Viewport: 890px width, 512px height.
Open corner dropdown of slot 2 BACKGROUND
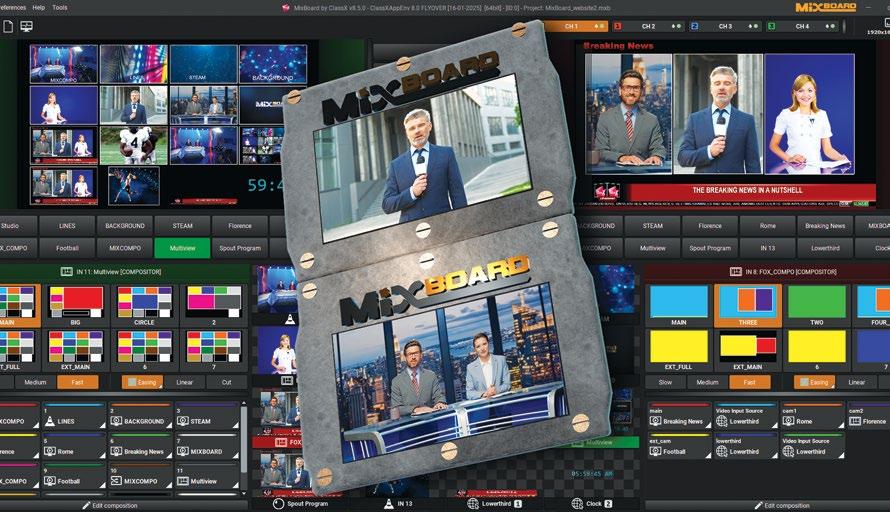pos(169,425)
